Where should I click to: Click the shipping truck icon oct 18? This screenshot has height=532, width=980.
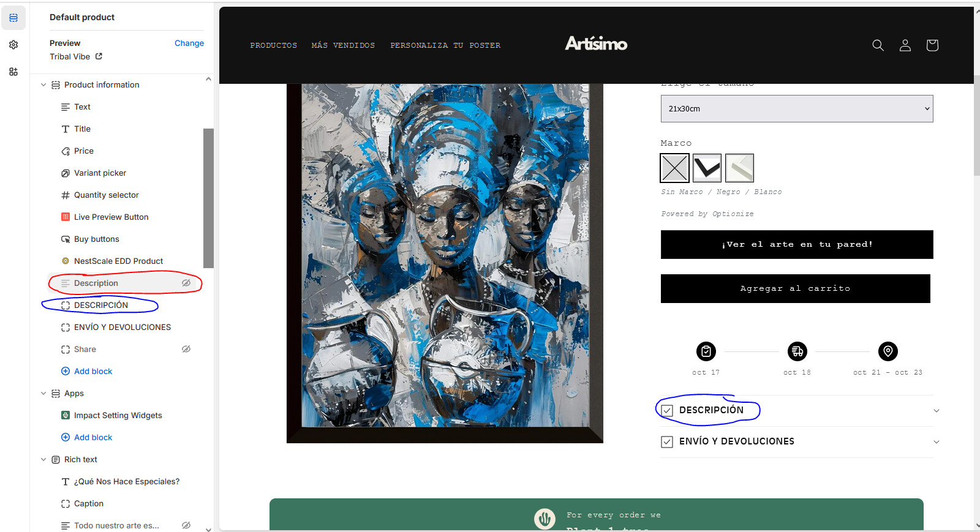coord(797,351)
